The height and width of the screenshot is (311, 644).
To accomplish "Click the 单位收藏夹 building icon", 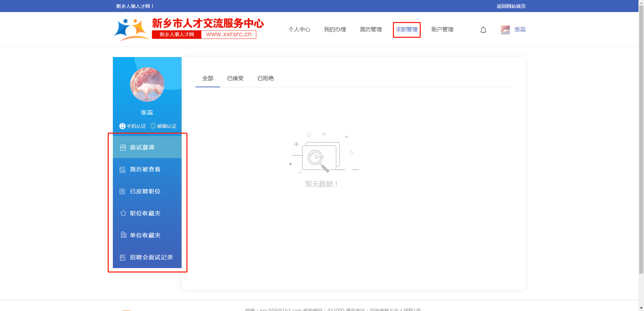I will (x=124, y=235).
